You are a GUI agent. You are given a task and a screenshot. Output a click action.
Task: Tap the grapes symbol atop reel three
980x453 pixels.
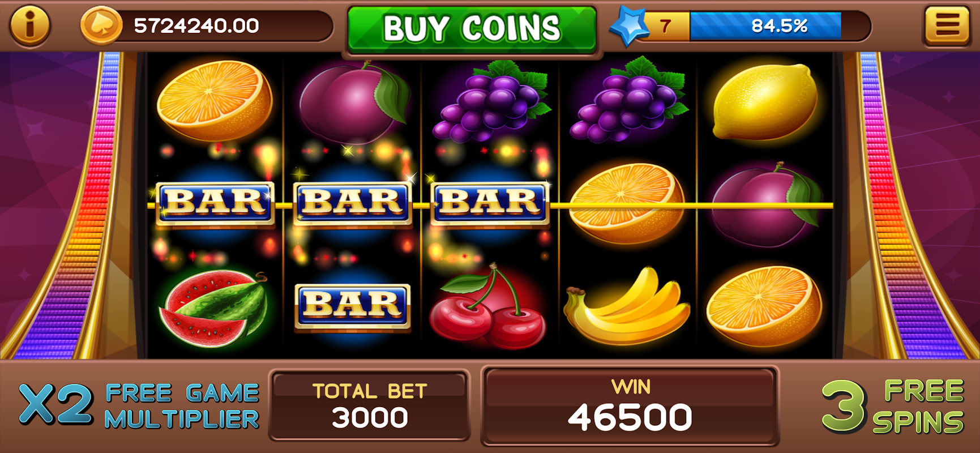coord(490,101)
